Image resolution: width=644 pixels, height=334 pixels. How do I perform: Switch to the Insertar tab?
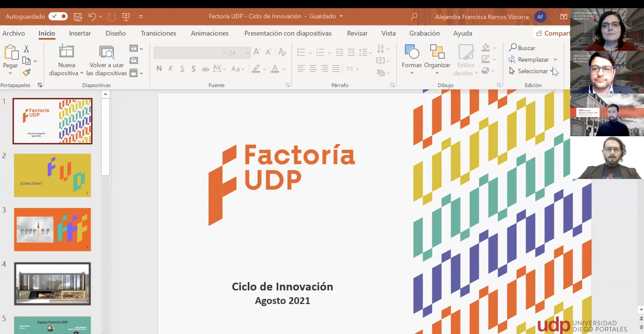[x=80, y=33]
